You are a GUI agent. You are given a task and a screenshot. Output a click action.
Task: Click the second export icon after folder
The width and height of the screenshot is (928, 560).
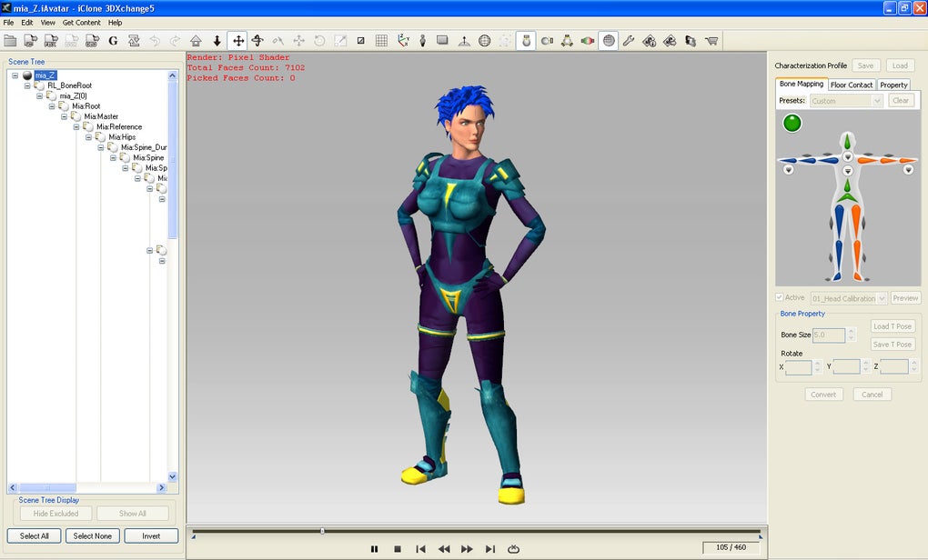pos(51,41)
